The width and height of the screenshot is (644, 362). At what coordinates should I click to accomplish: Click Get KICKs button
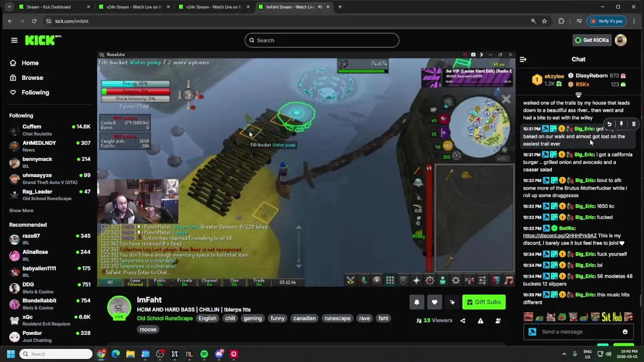(592, 40)
